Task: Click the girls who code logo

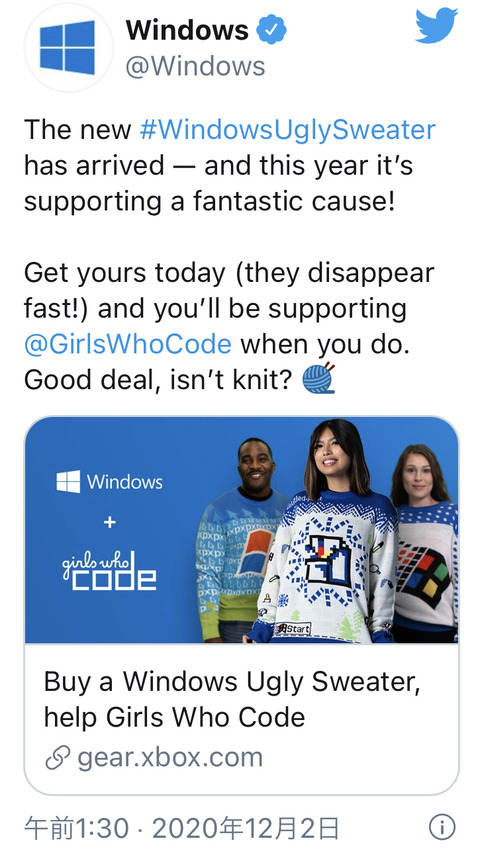Action: 110,570
